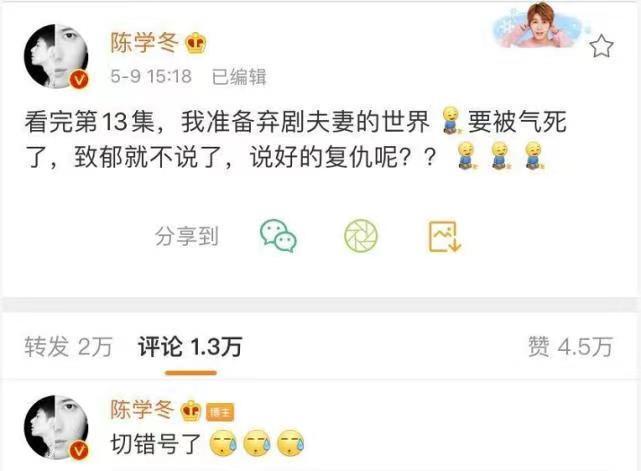
Task: Click the 分享到 label
Action: pyautogui.click(x=187, y=236)
